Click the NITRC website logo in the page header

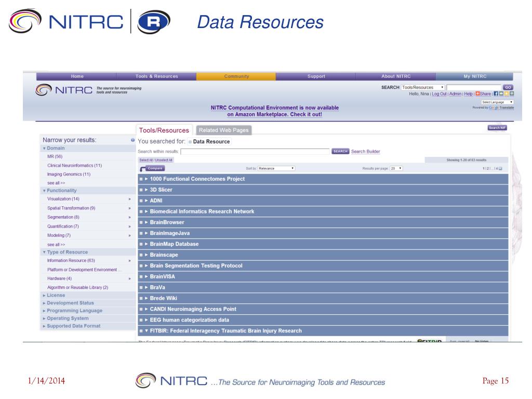64,90
